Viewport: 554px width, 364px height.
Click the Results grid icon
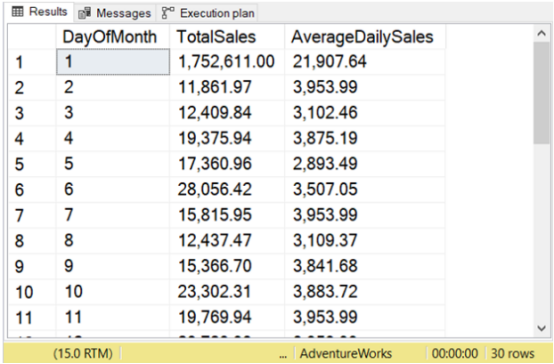(18, 12)
